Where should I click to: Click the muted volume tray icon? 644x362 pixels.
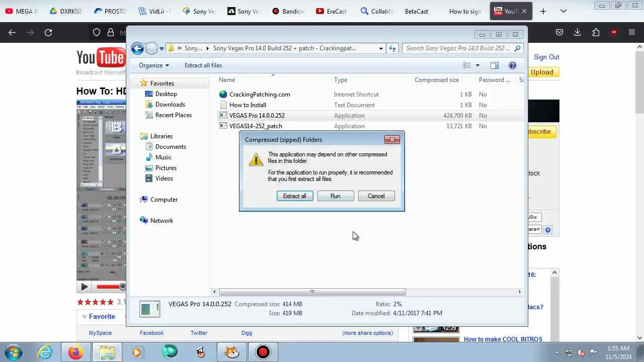point(581,352)
